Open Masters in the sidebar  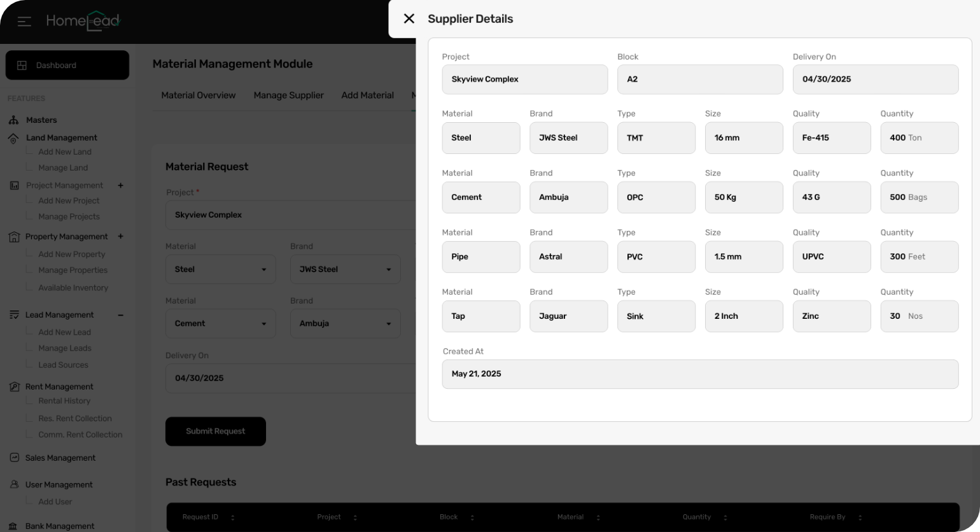(x=41, y=120)
